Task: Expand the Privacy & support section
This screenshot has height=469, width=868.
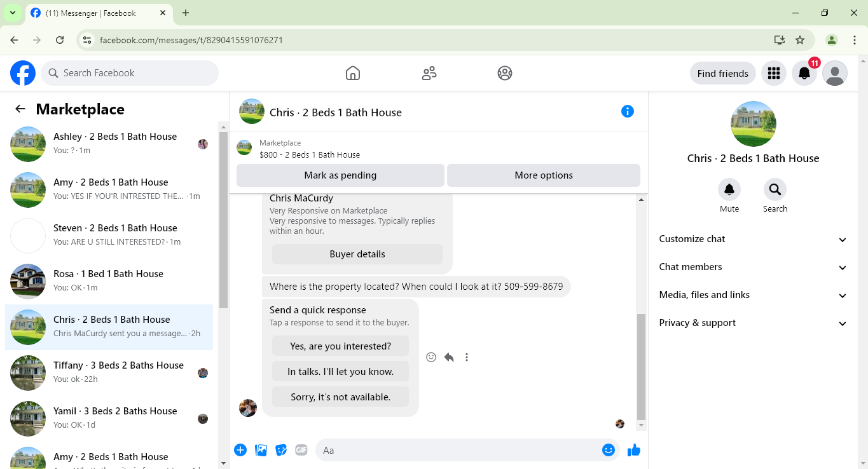Action: pos(754,323)
